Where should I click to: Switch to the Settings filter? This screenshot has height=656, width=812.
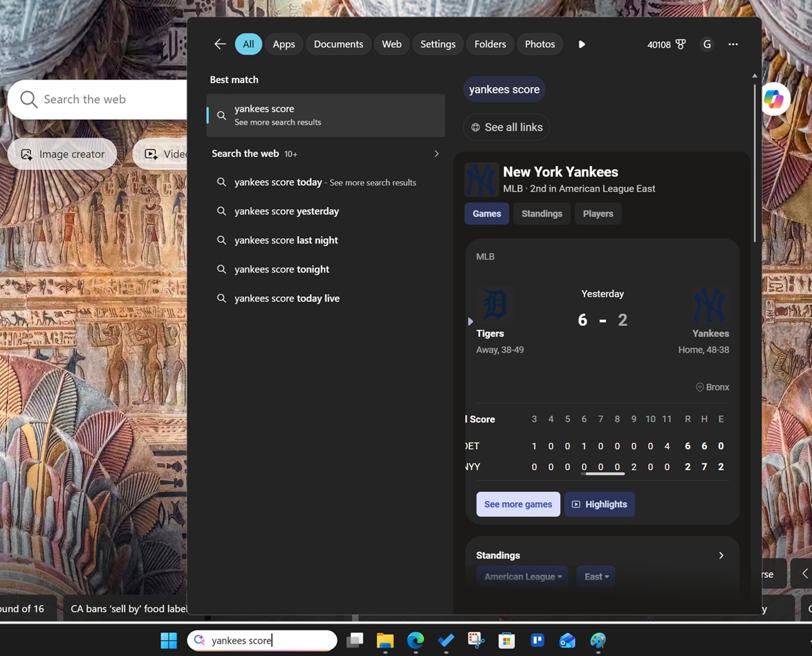(438, 44)
